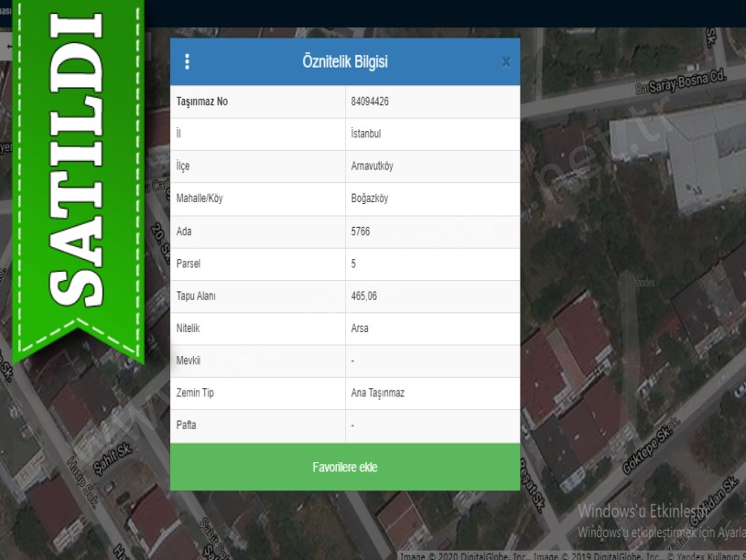This screenshot has width=746, height=560.
Task: Click the Favorilere ekle button
Action: (x=344, y=467)
